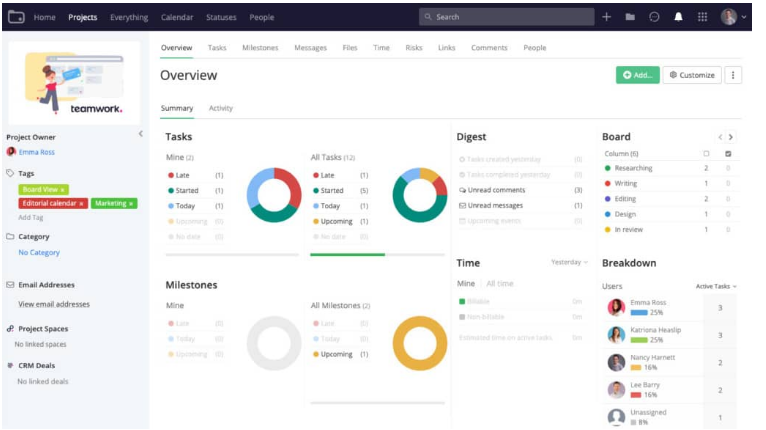
Task: Click the plus quick-add icon in top bar
Action: point(606,17)
